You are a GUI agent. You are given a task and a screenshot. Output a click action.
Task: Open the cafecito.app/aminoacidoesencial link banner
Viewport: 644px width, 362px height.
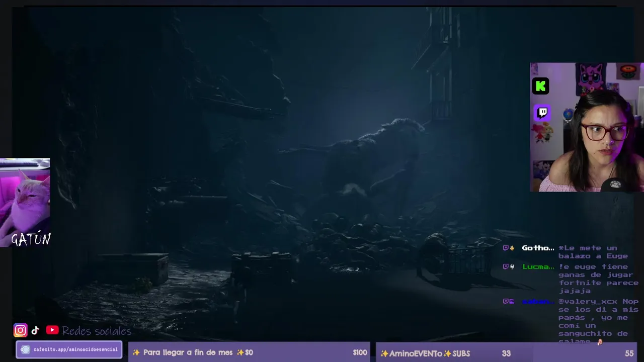coord(69,349)
